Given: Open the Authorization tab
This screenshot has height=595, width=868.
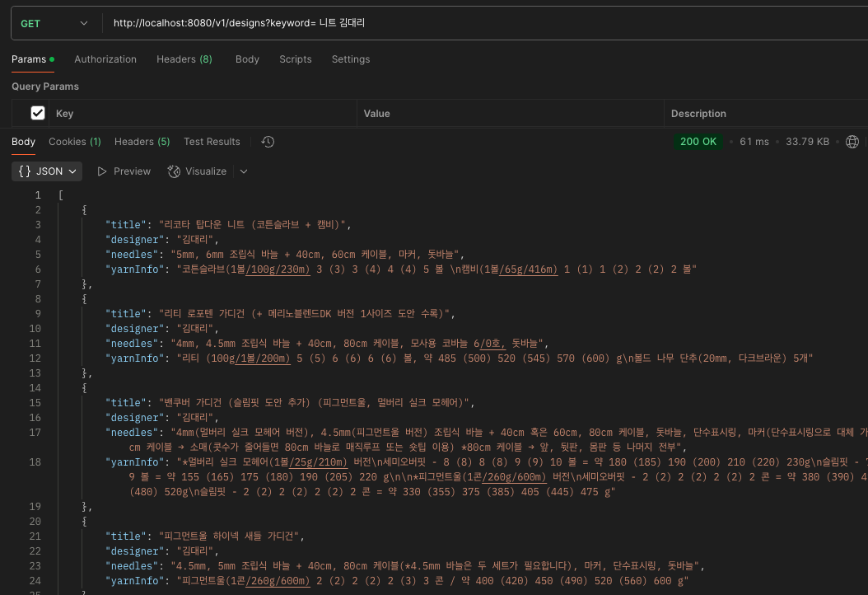Looking at the screenshot, I should (105, 59).
